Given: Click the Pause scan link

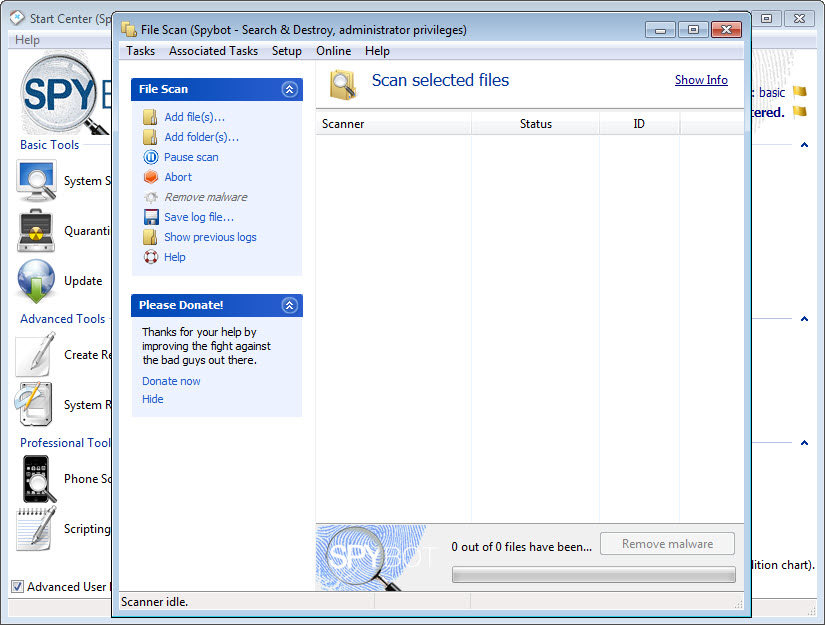Looking at the screenshot, I should click(x=191, y=157).
